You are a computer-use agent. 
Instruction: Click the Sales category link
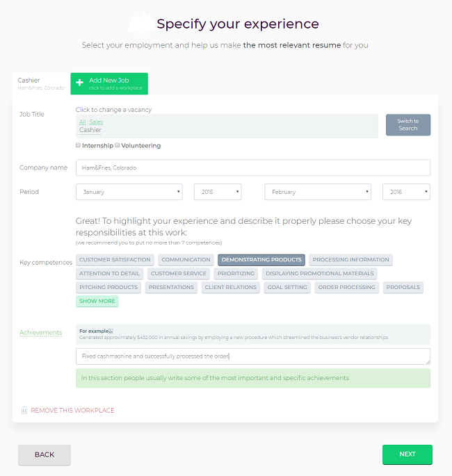96,122
